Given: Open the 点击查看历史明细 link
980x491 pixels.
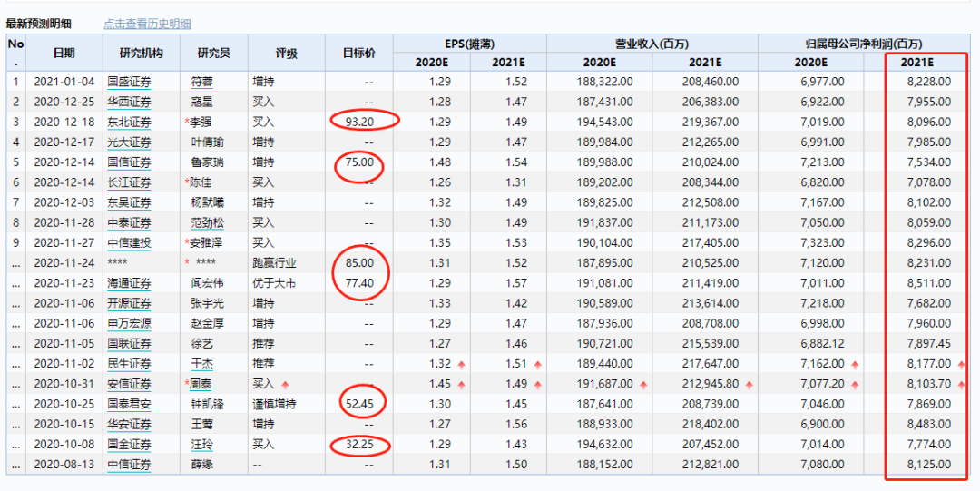Looking at the screenshot, I should tap(147, 24).
